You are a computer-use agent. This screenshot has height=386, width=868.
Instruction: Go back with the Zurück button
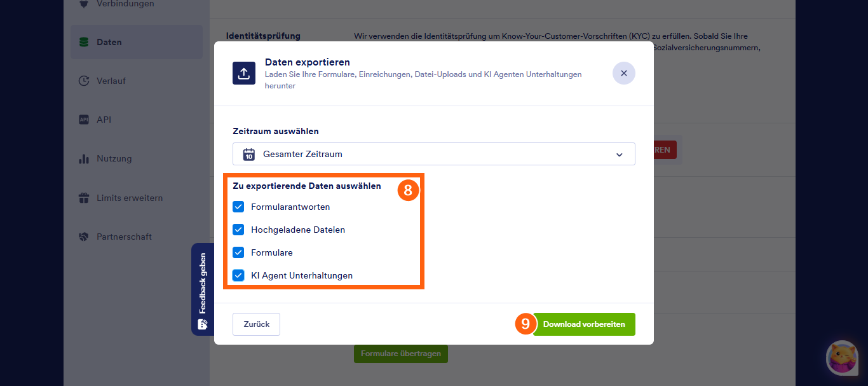[x=256, y=324]
